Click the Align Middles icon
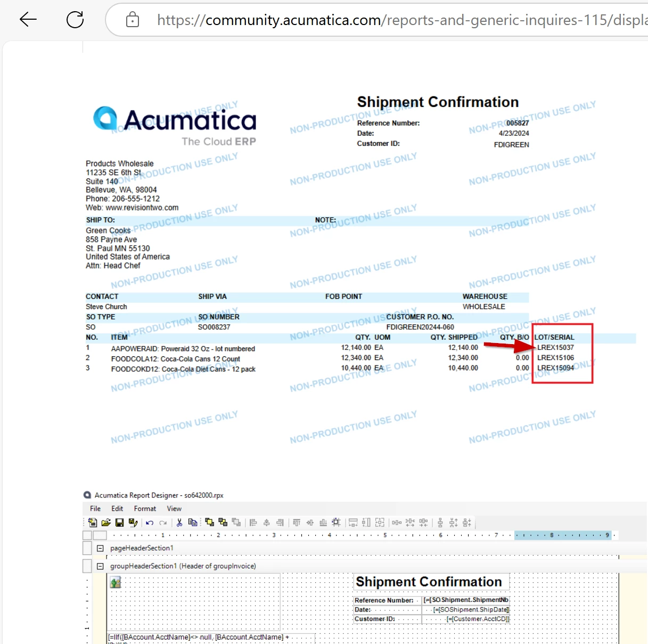 click(310, 523)
